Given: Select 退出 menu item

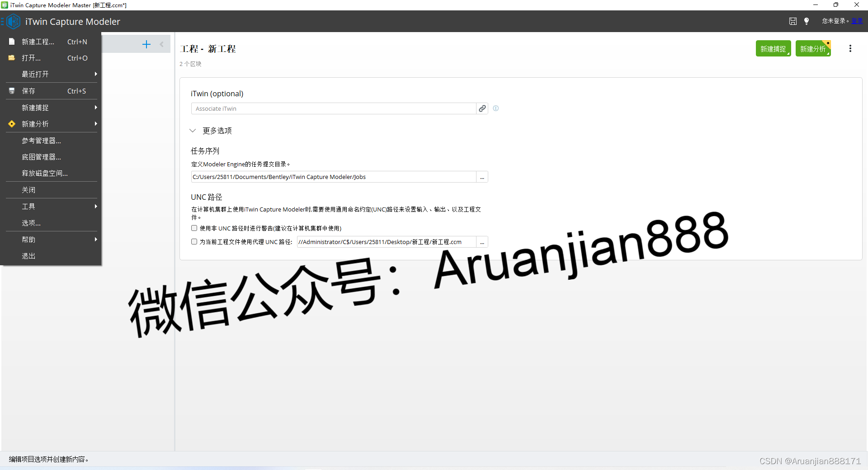Looking at the screenshot, I should pyautogui.click(x=52, y=256).
